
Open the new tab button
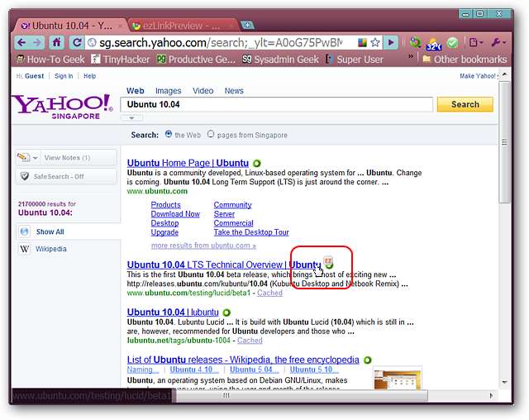click(x=248, y=25)
